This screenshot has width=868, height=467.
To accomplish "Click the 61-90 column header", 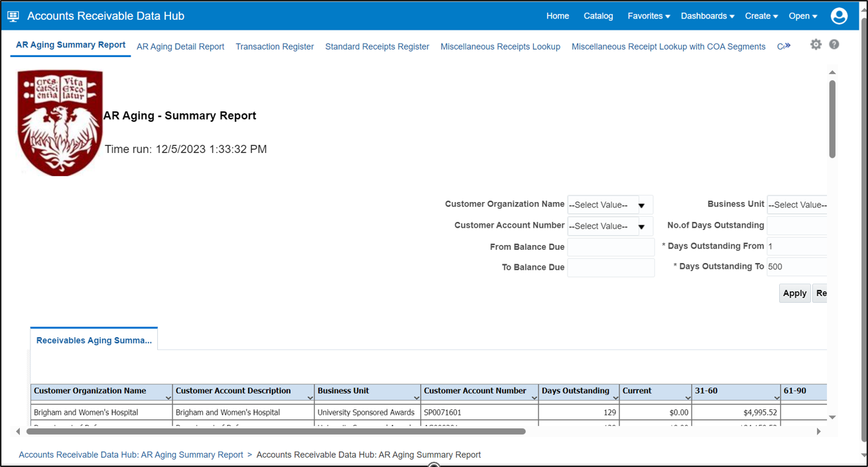I will (x=804, y=391).
